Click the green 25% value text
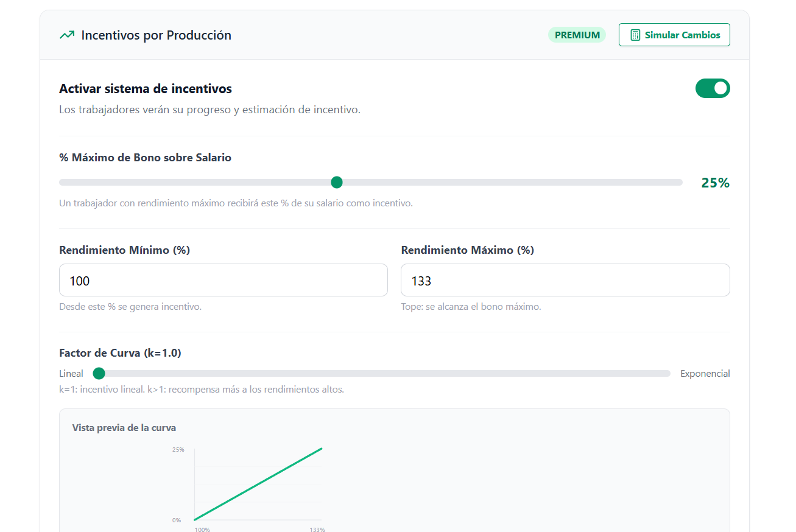Screen dimensions: 796x532 pos(715,182)
